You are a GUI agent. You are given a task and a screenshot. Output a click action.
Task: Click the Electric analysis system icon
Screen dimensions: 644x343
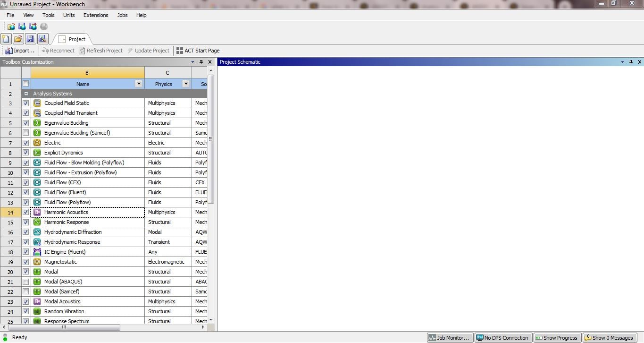point(37,143)
